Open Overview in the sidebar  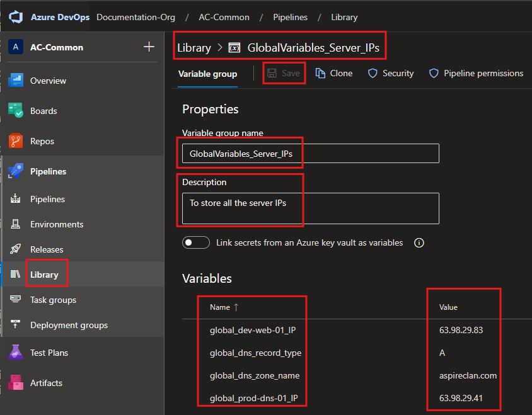(x=48, y=81)
